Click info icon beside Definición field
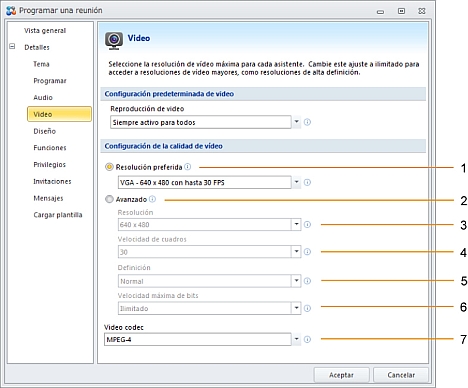The image size is (468, 388). [x=307, y=281]
